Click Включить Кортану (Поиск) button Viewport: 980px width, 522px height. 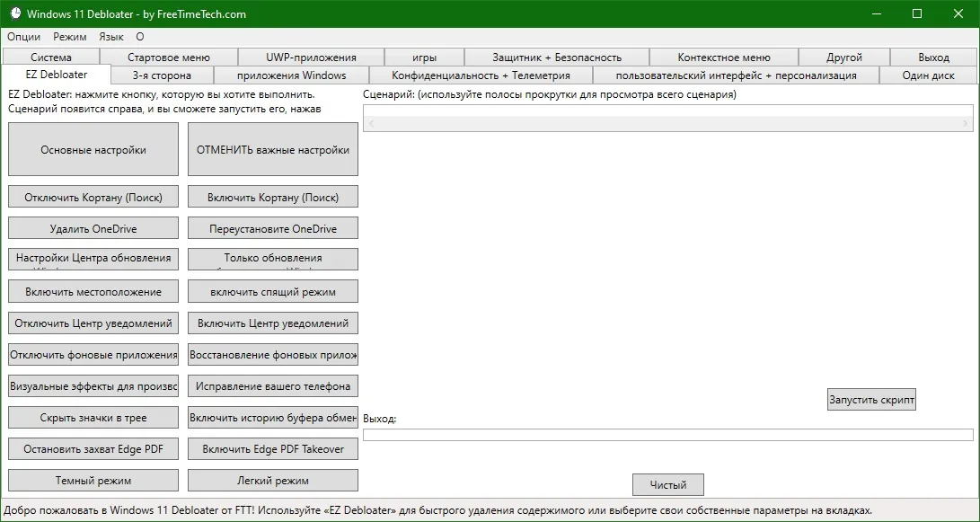pos(273,197)
